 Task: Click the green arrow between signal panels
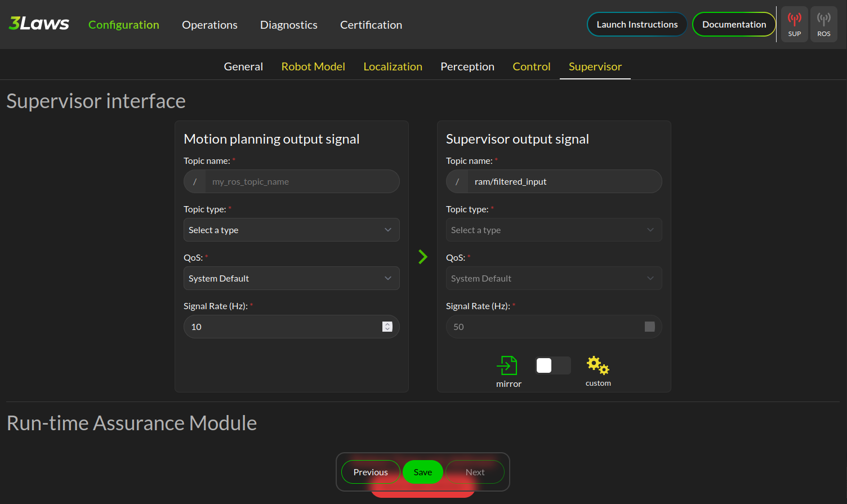[423, 257]
